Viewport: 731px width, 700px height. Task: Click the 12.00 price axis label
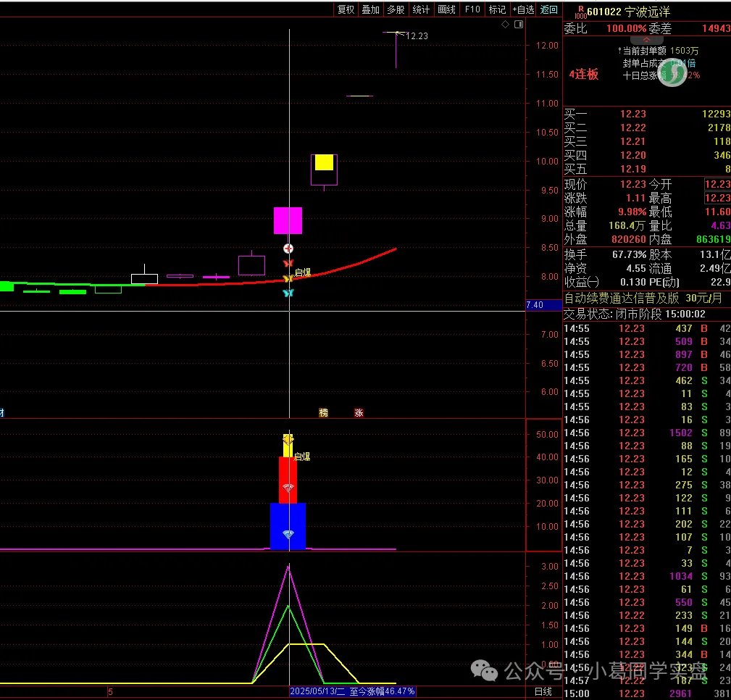click(547, 45)
